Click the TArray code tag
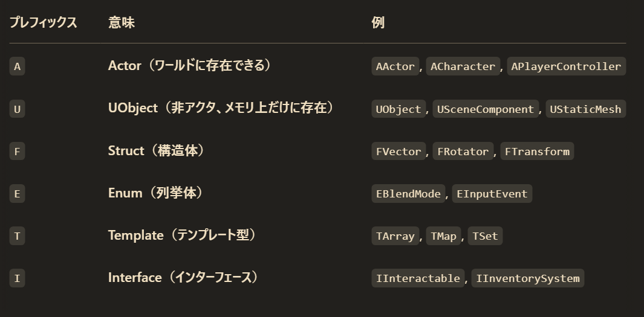 (x=395, y=236)
